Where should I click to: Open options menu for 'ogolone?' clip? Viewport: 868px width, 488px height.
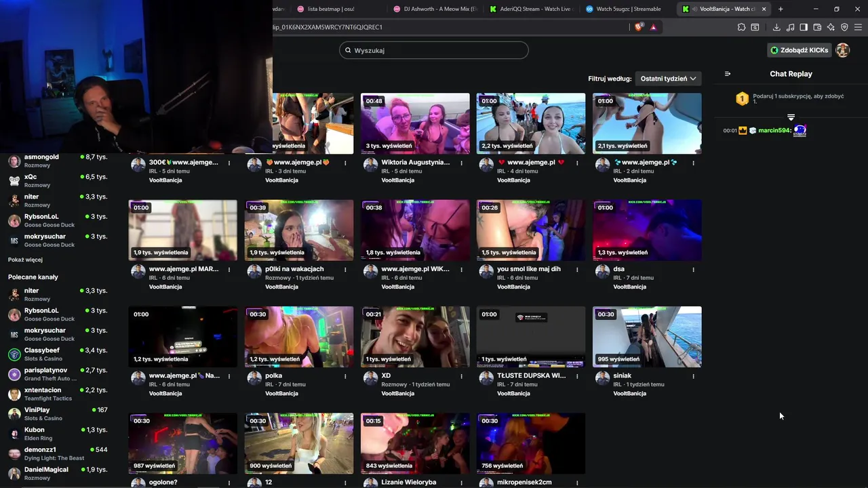click(x=229, y=483)
